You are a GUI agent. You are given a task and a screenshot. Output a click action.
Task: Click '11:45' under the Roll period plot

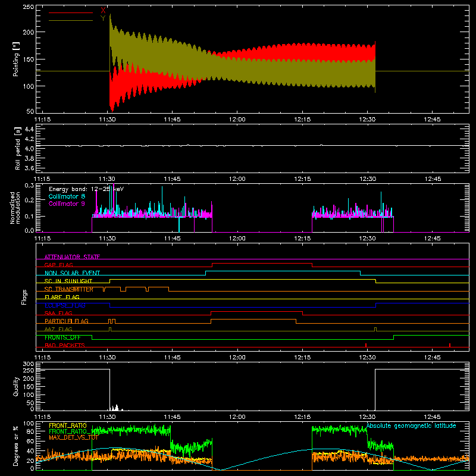click(x=172, y=179)
